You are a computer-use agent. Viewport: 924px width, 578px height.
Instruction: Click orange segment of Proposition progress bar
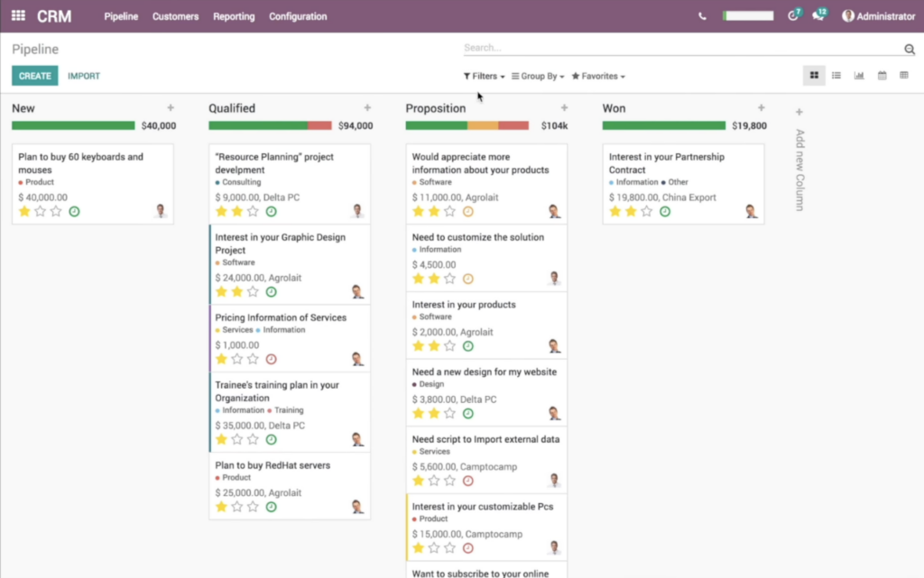[x=483, y=125]
